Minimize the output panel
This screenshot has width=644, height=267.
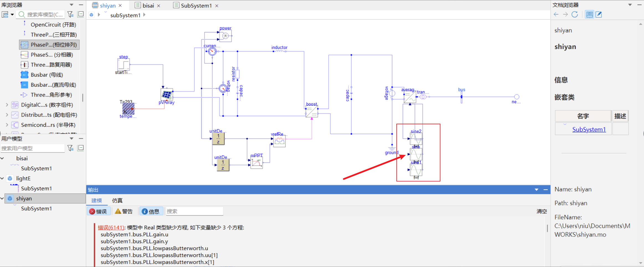[x=546, y=190]
